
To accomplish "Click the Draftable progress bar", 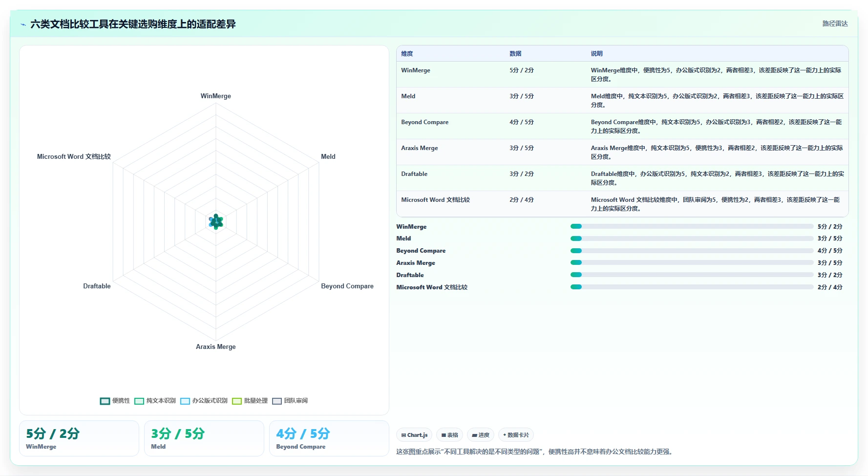I will tap(692, 275).
